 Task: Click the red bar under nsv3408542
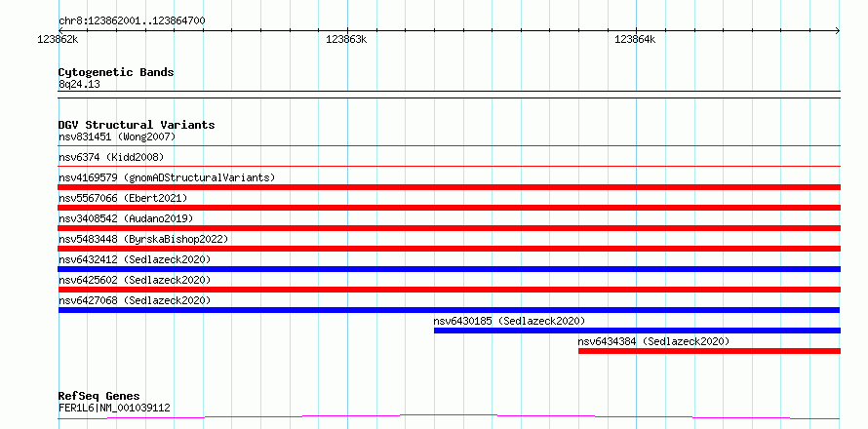coord(449,228)
